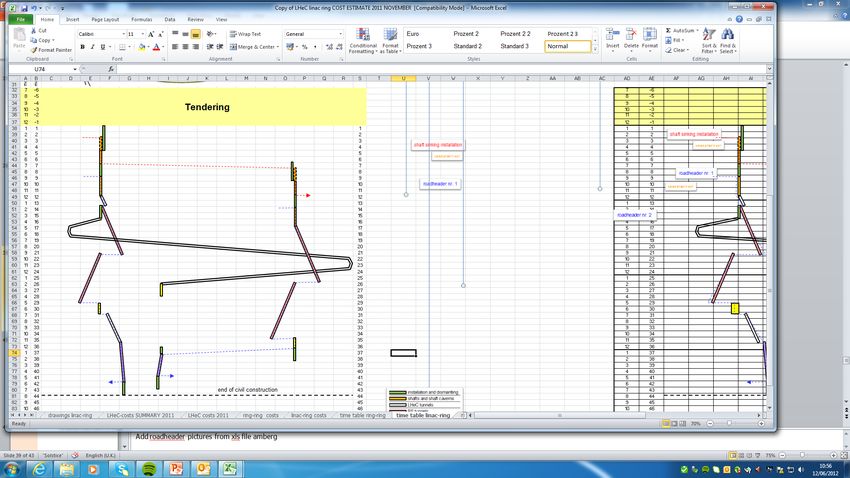Expand the cell Styles gallery More arrow
850x478 pixels.
pos(595,50)
